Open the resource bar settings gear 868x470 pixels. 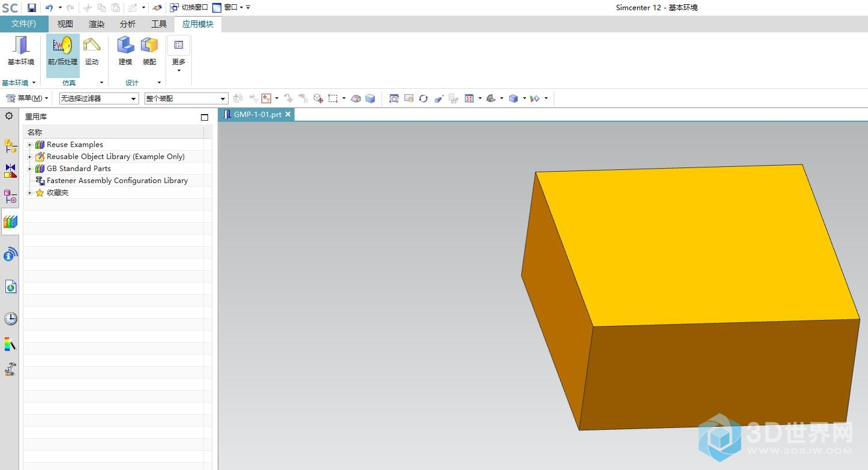click(9, 116)
